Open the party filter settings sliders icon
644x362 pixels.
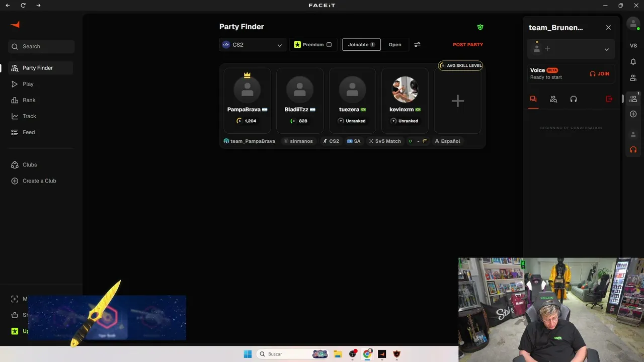point(417,45)
